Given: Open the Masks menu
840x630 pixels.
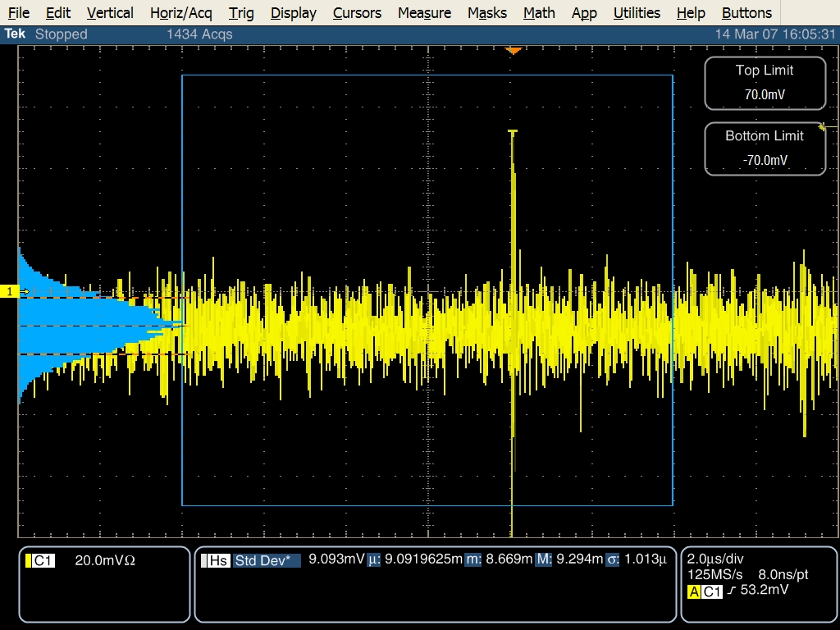Looking at the screenshot, I should (x=487, y=13).
